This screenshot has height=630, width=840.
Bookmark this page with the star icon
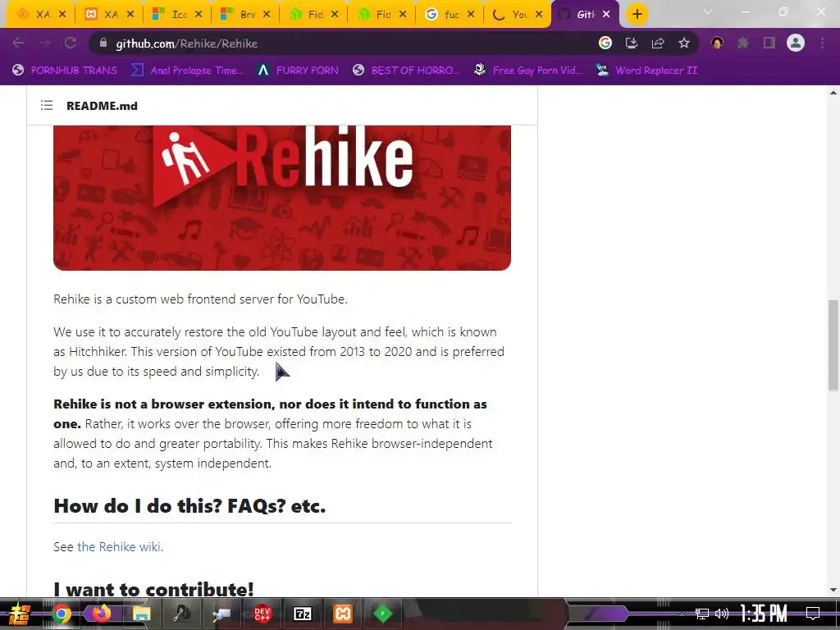click(684, 43)
